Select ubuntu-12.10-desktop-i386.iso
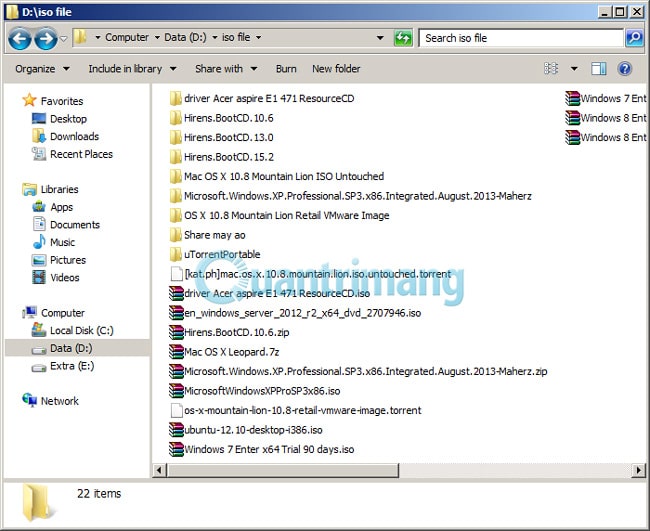650x531 pixels. point(246,430)
